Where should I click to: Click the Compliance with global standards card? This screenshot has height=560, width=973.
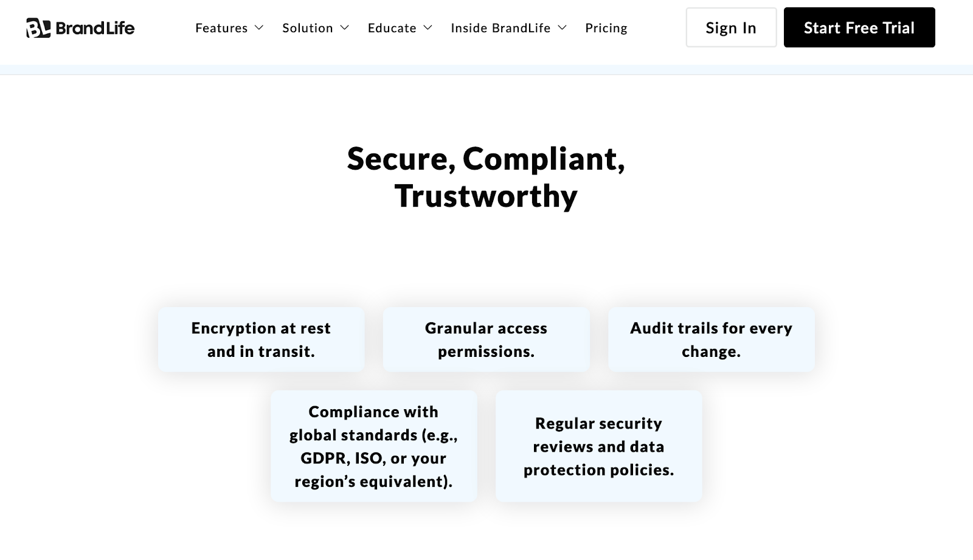tap(373, 446)
